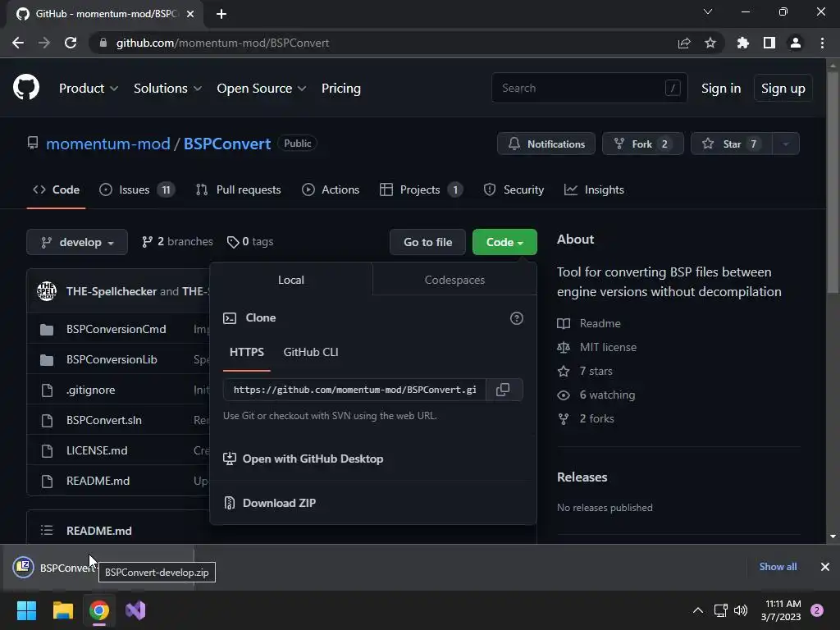Open Star lists dropdown arrow
840x630 pixels.
[x=786, y=144]
